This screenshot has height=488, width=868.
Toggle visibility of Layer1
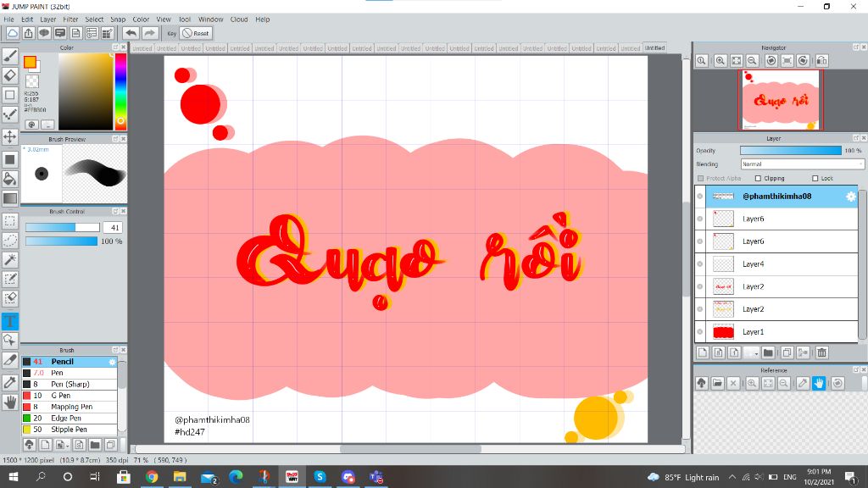tap(700, 332)
